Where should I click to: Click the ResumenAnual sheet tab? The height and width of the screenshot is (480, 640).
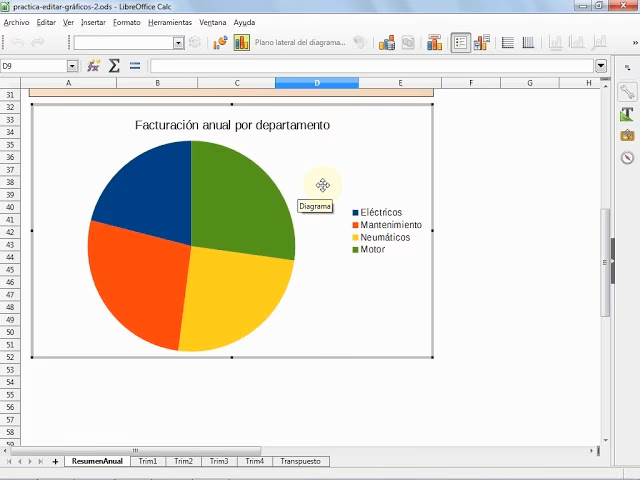coord(97,461)
